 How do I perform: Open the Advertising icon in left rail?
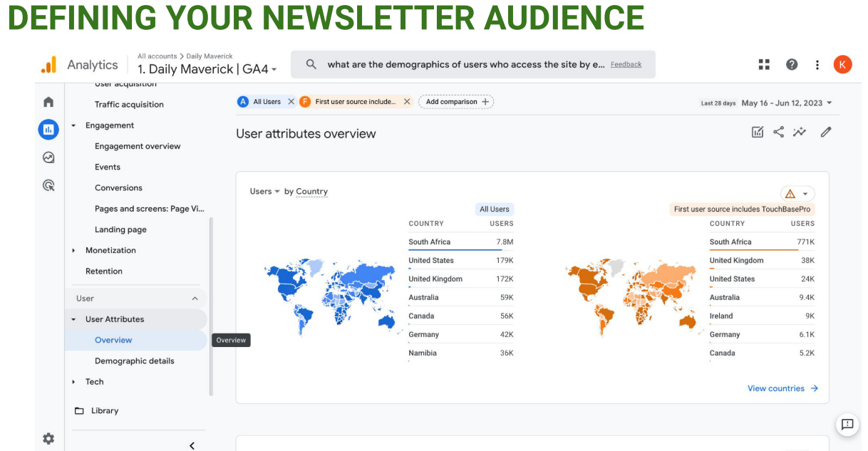coord(48,185)
